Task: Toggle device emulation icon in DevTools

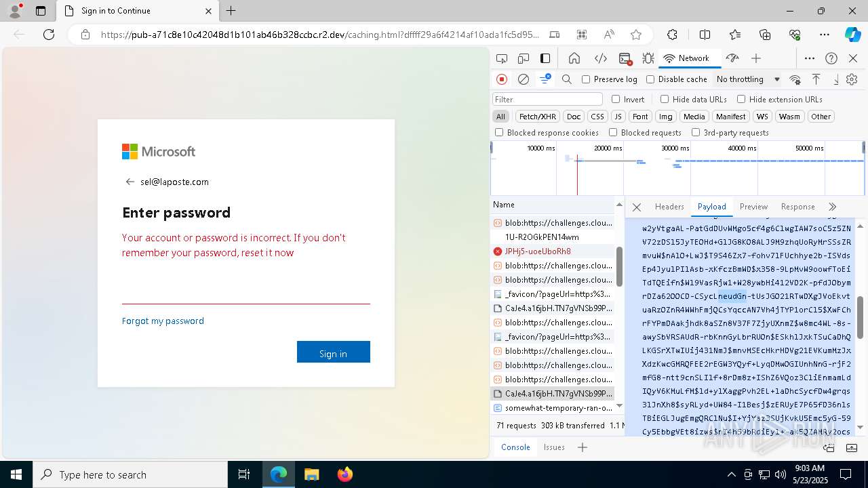Action: (524, 58)
